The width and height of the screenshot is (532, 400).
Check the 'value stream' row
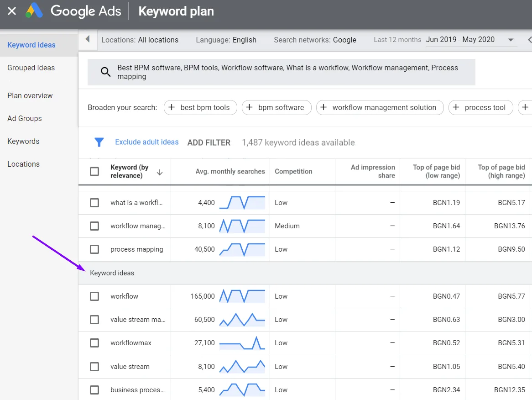[94, 367]
